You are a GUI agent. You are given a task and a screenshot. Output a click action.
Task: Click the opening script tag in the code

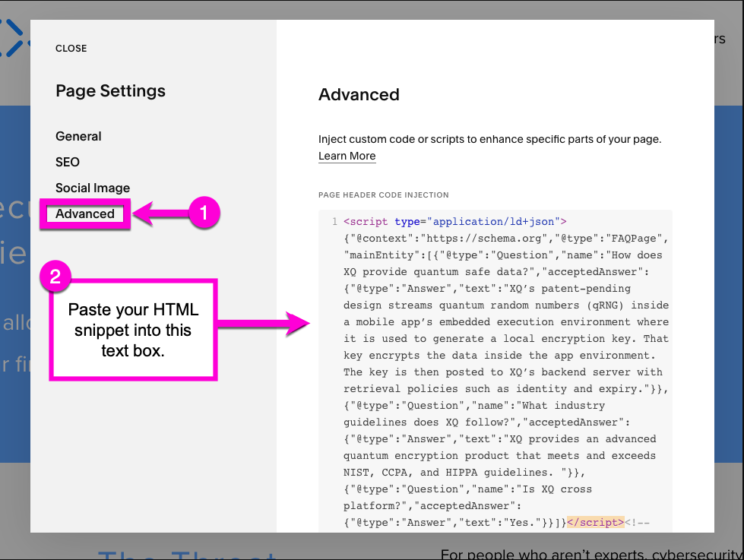367,222
